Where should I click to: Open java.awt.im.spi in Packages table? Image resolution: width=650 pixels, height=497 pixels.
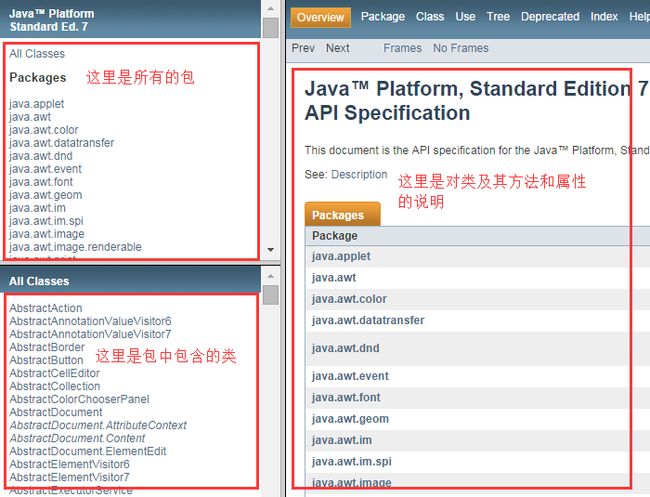coord(352,461)
